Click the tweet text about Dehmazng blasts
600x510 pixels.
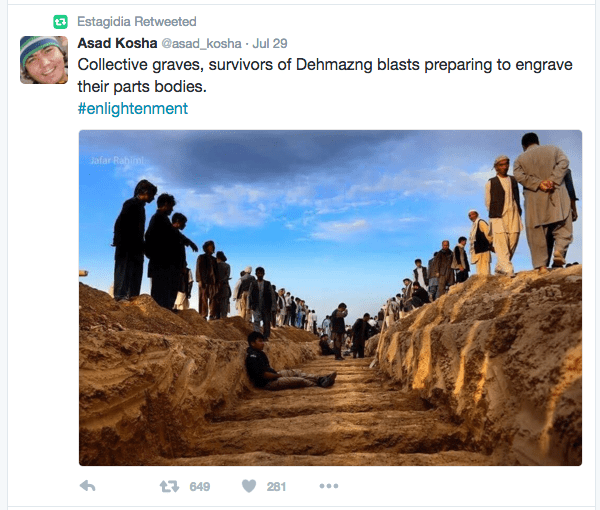(x=325, y=75)
